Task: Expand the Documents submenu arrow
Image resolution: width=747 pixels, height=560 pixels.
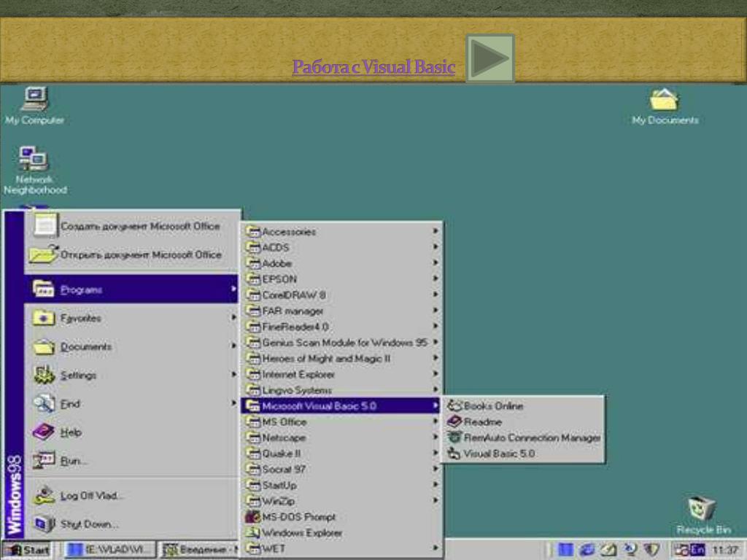Action: click(x=233, y=346)
